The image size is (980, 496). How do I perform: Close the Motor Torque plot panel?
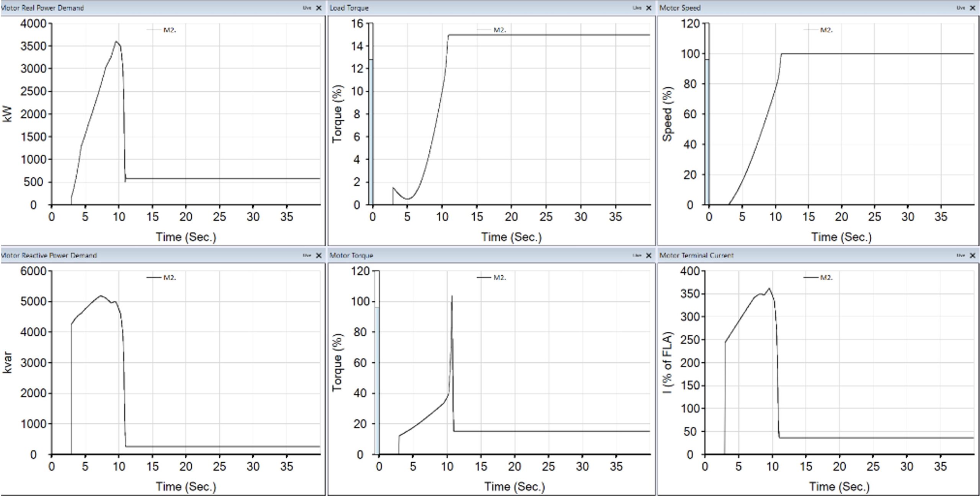pos(648,255)
